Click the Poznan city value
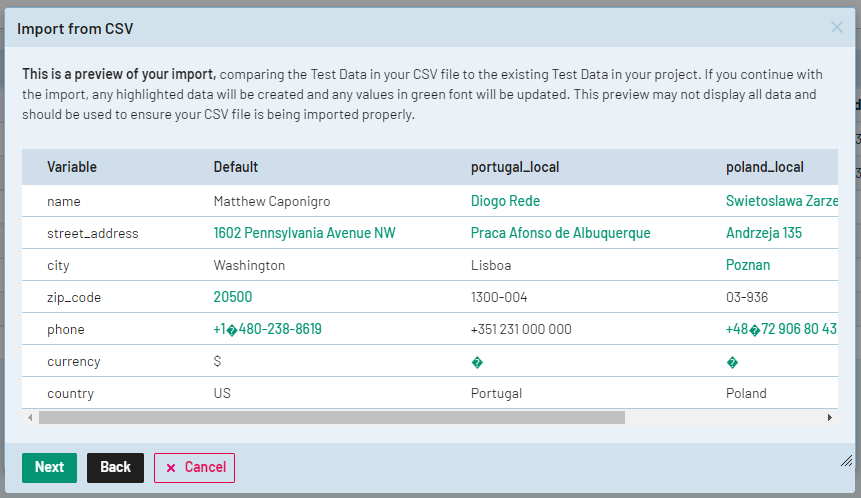Screen dimensions: 861x498 click(748, 265)
